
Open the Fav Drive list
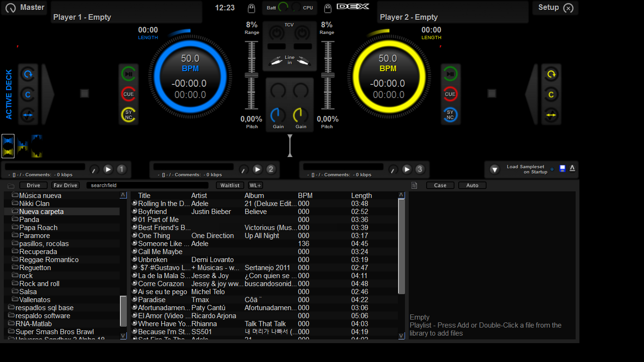pos(65,185)
